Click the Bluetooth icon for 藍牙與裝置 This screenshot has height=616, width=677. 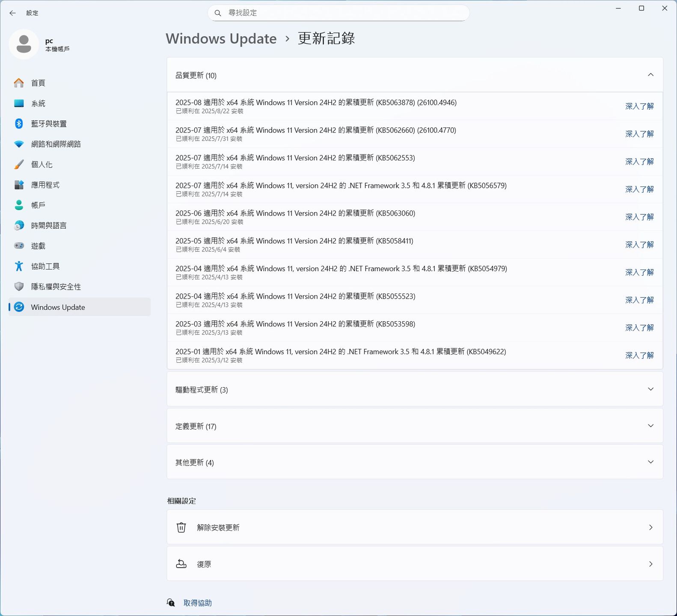click(19, 124)
